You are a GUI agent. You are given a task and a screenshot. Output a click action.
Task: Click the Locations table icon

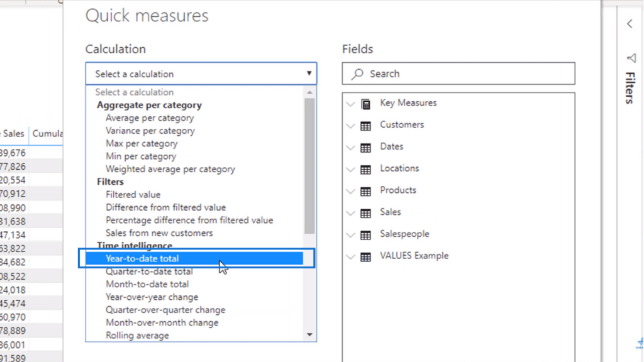point(365,169)
